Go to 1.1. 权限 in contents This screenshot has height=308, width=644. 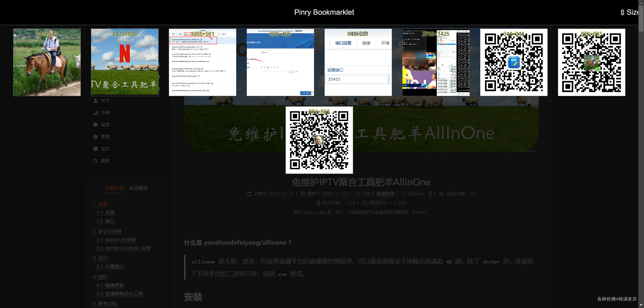105,212
